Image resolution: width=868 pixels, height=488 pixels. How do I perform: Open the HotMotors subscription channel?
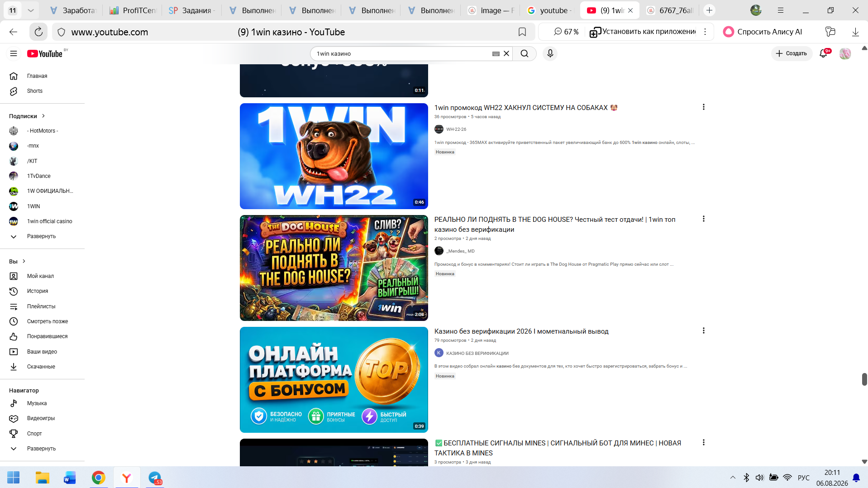[x=42, y=131]
